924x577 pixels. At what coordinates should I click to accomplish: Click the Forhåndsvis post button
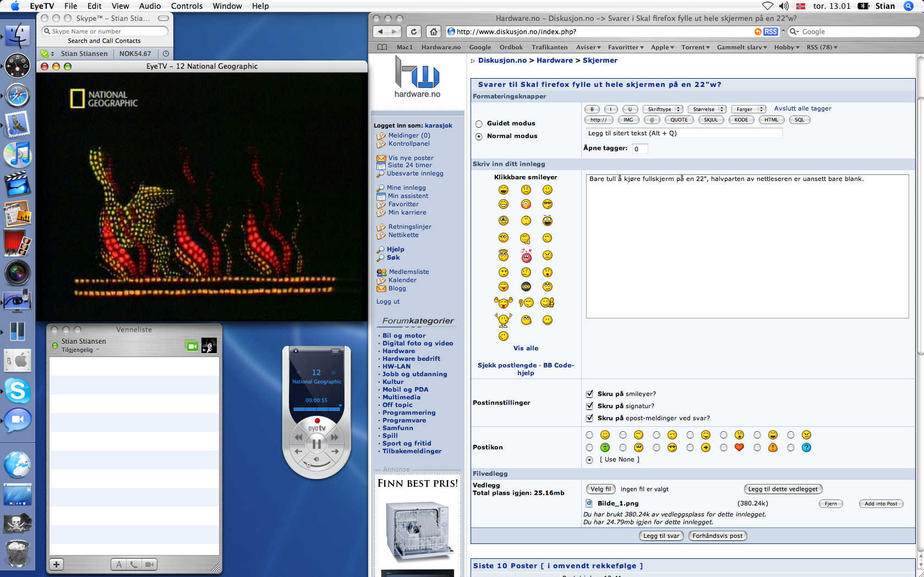(x=717, y=536)
